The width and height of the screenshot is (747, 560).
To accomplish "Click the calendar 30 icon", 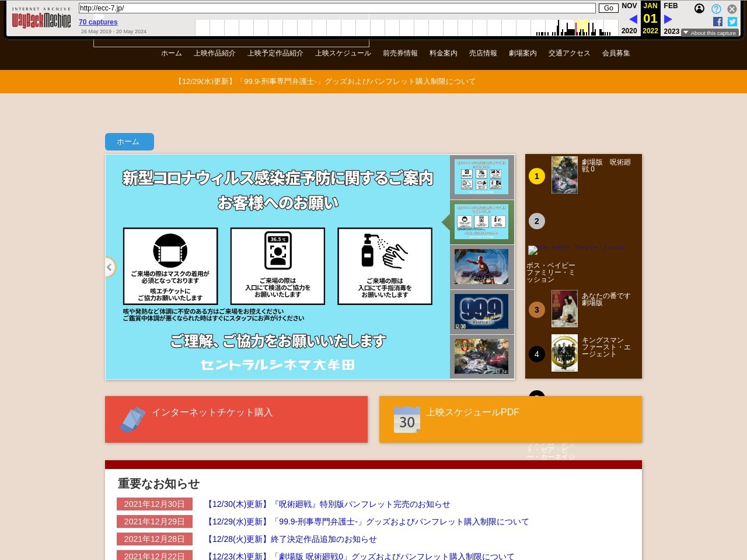I will pos(407,419).
